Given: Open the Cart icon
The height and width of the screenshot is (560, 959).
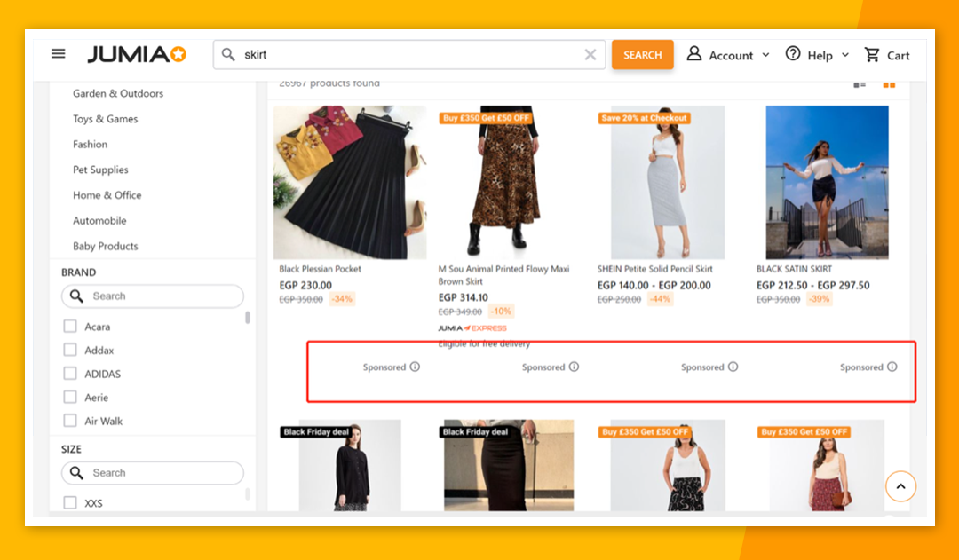Looking at the screenshot, I should pos(872,55).
